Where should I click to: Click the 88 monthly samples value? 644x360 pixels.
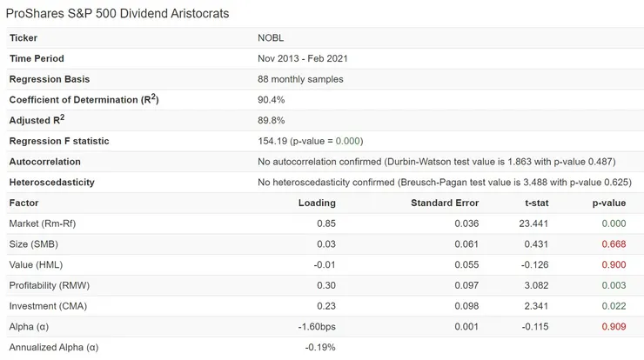[x=300, y=79]
